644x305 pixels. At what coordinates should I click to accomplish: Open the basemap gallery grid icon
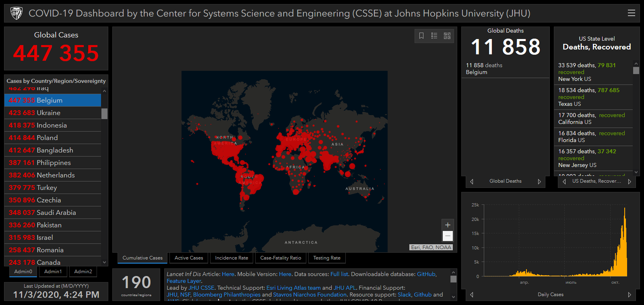447,36
